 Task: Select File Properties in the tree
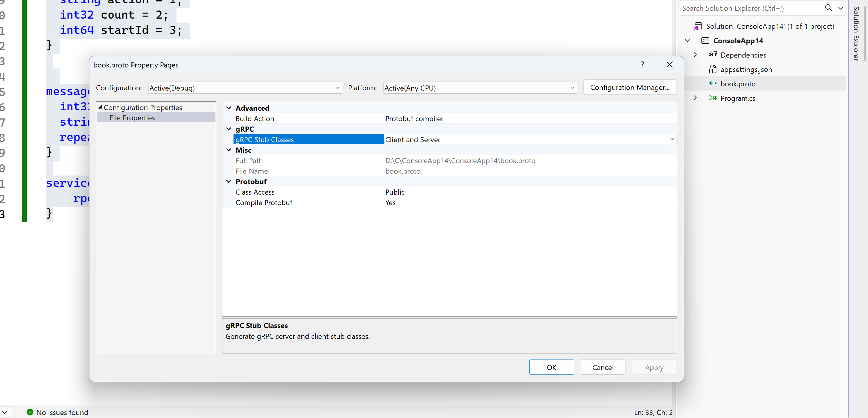point(132,118)
